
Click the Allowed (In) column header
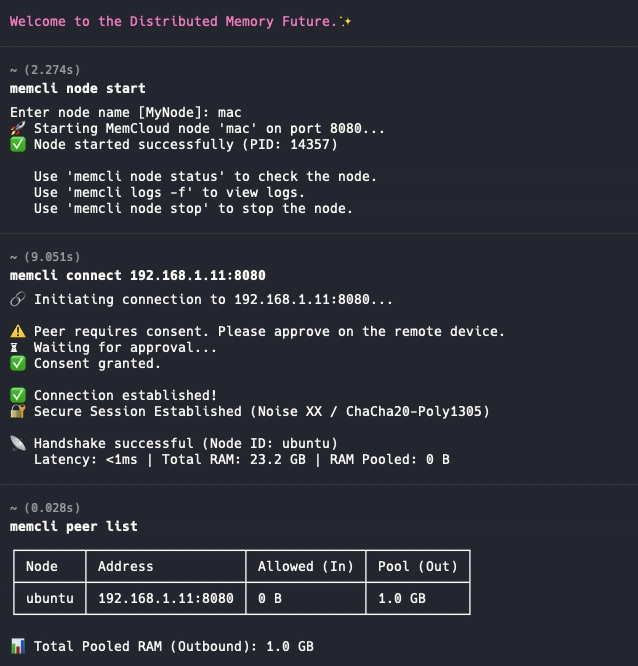[305, 567]
